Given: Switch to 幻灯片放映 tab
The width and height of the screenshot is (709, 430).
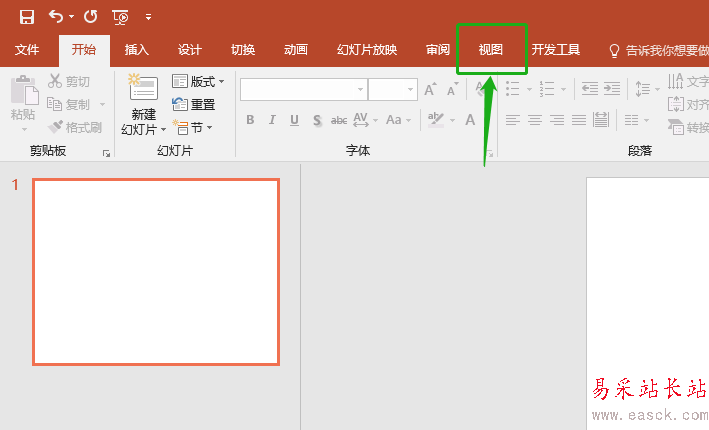Looking at the screenshot, I should pos(367,50).
